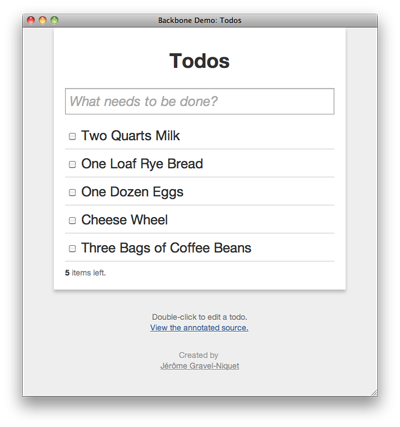400x427 pixels.
Task: Click the 'Todos' heading
Action: 199,61
